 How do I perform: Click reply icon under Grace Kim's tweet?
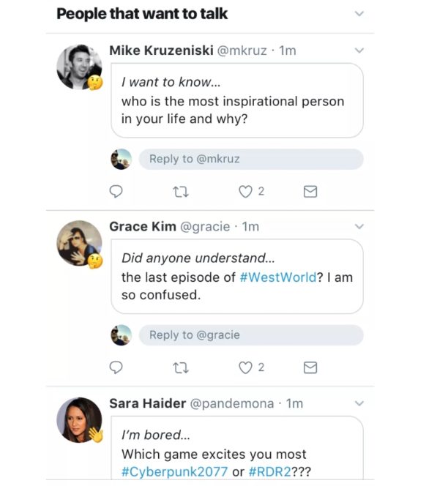coord(116,367)
